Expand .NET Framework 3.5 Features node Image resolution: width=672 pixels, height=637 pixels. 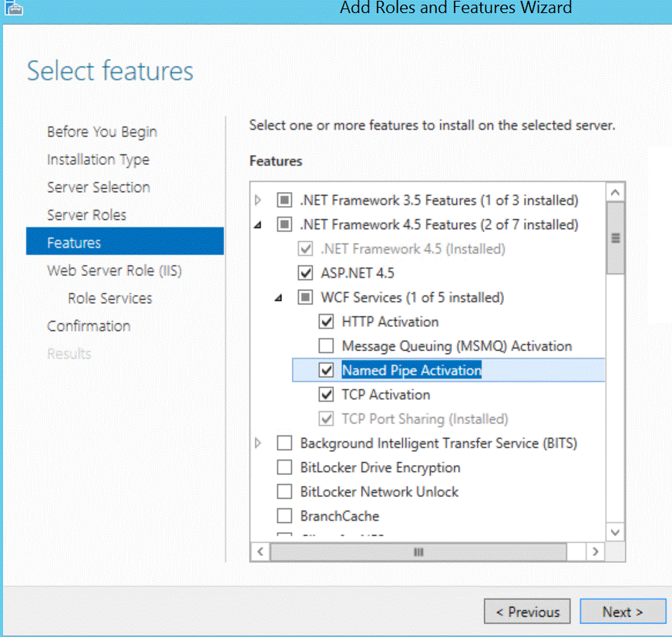[x=258, y=201]
